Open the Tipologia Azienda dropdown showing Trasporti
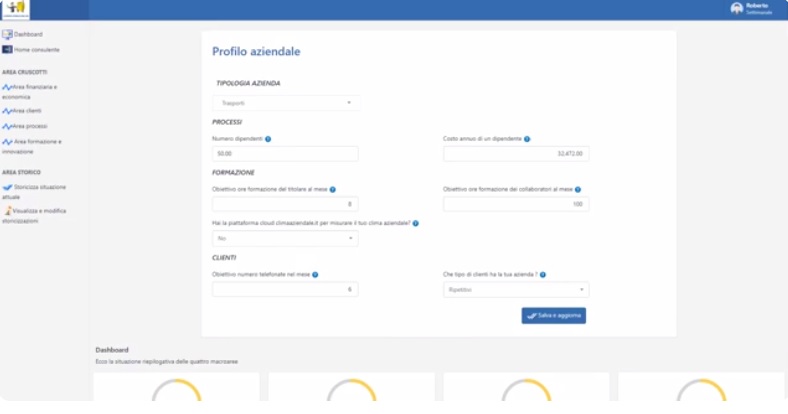788x414 pixels. 286,103
